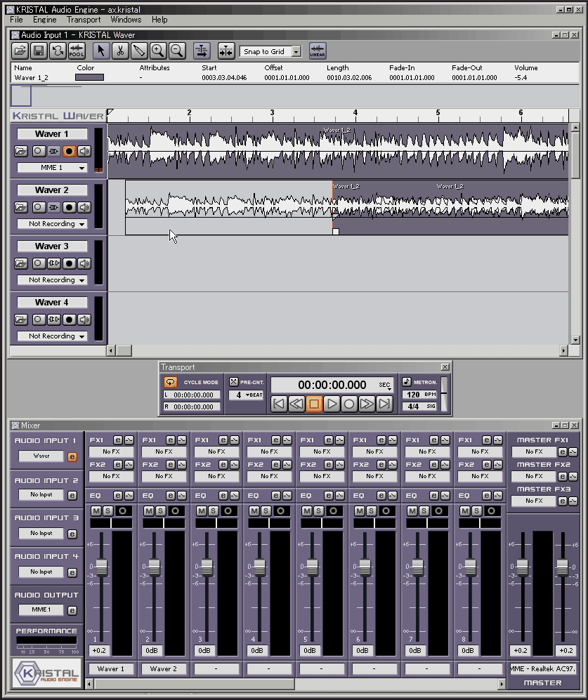Click the zoom in magnifier tool
The width and height of the screenshot is (588, 700).
tap(157, 51)
